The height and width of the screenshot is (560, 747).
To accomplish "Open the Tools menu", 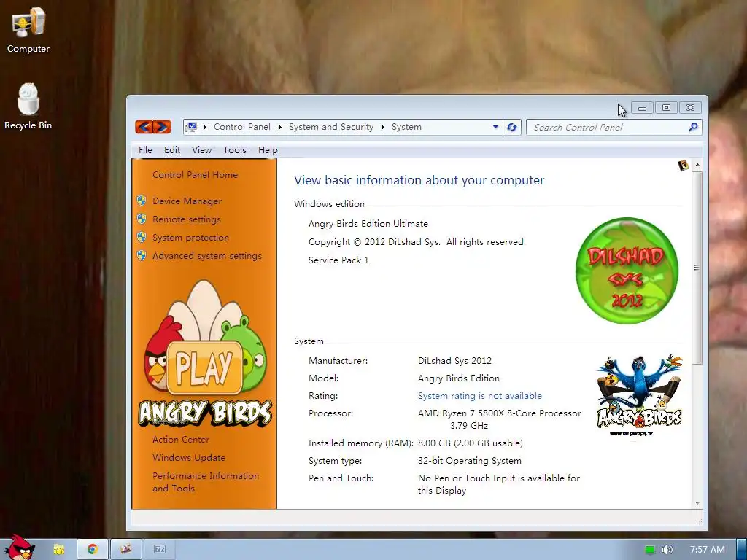I will point(235,150).
